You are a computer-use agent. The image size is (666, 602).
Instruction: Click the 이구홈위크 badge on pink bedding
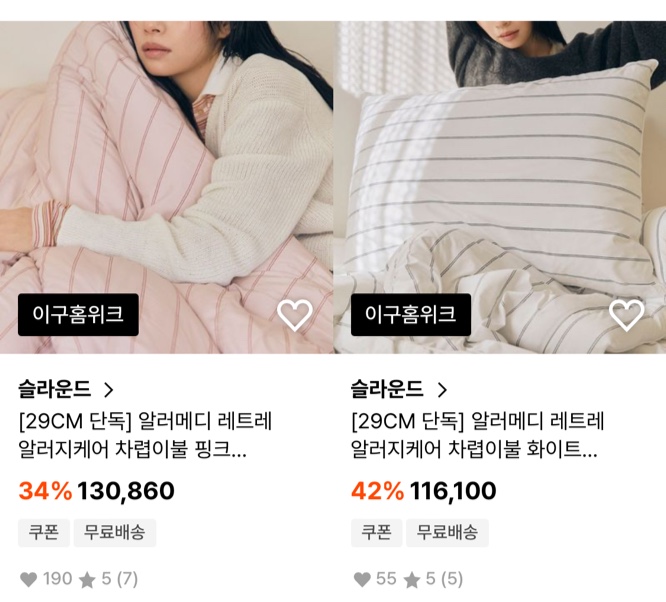coord(78,315)
